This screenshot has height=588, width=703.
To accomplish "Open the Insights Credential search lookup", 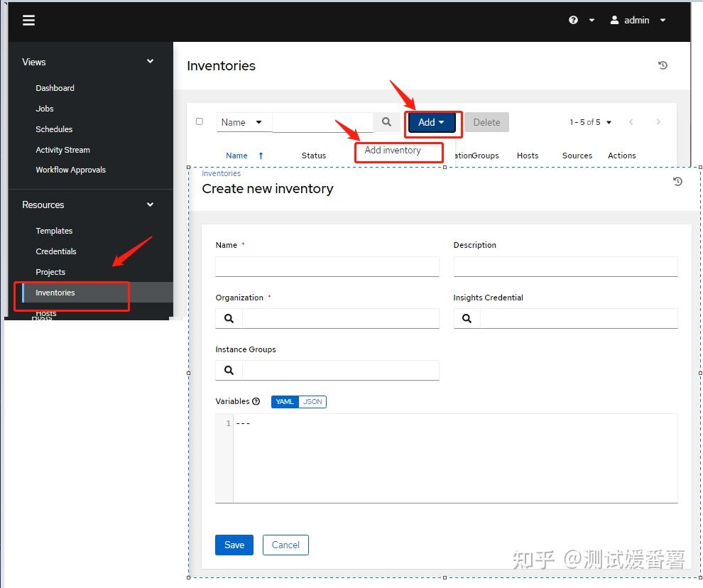I will [467, 318].
